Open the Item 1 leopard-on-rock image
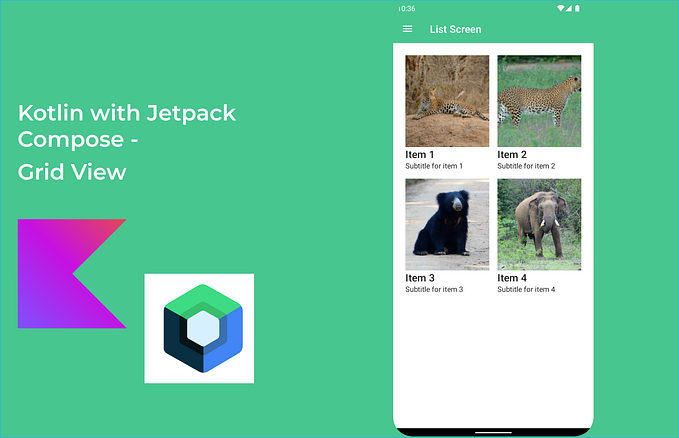 [x=447, y=101]
